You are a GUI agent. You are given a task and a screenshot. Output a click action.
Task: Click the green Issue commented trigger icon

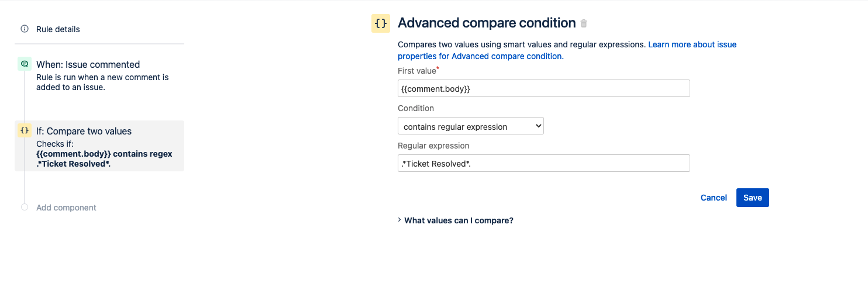25,64
